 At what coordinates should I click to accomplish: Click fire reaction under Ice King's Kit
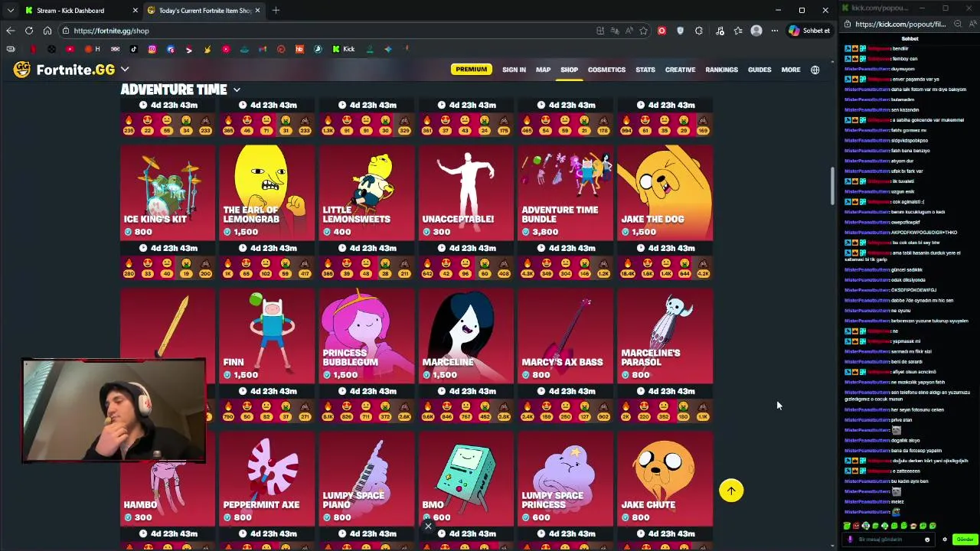pos(129,267)
